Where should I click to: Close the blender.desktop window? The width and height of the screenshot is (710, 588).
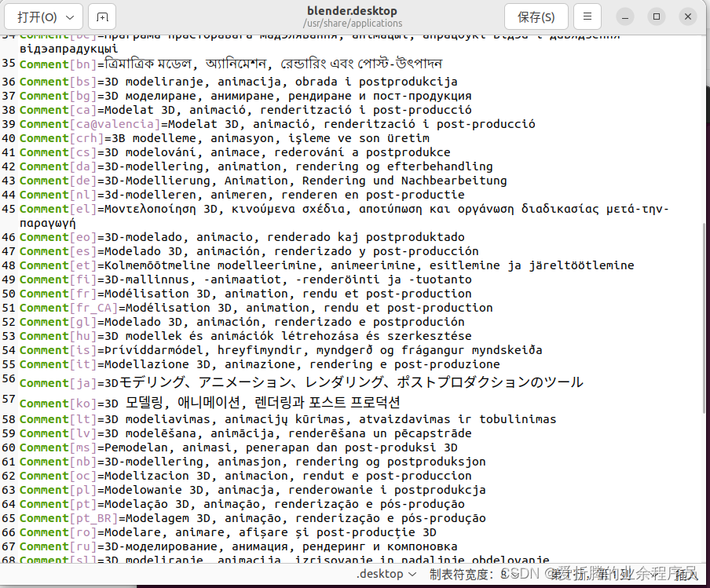click(x=688, y=16)
